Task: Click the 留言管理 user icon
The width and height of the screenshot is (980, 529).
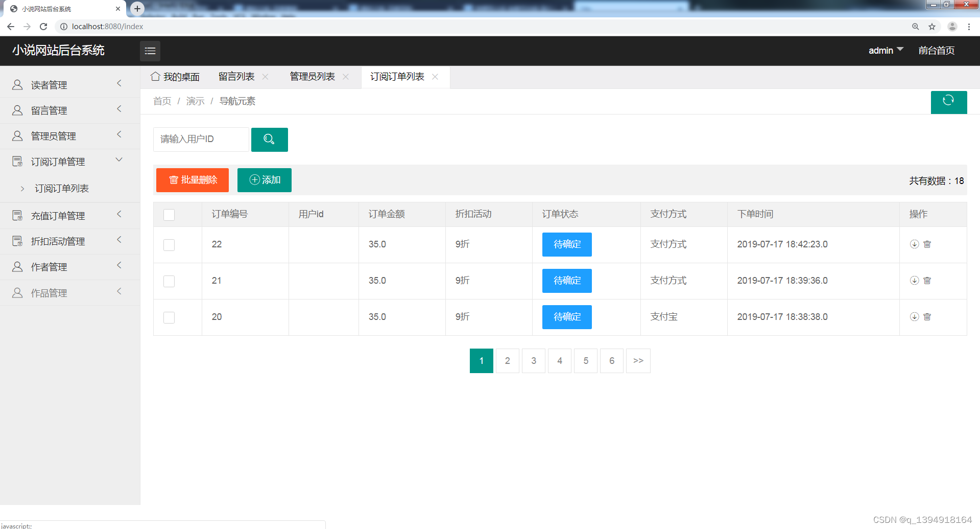Action: click(17, 110)
